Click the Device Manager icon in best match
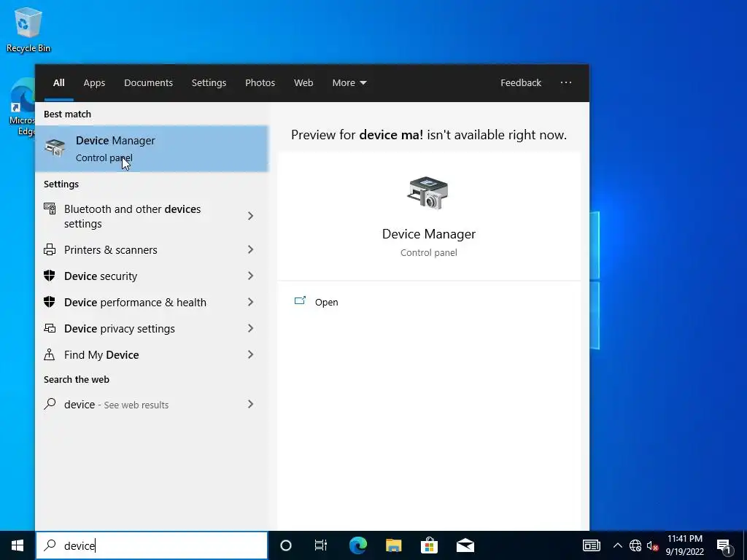 (x=55, y=147)
